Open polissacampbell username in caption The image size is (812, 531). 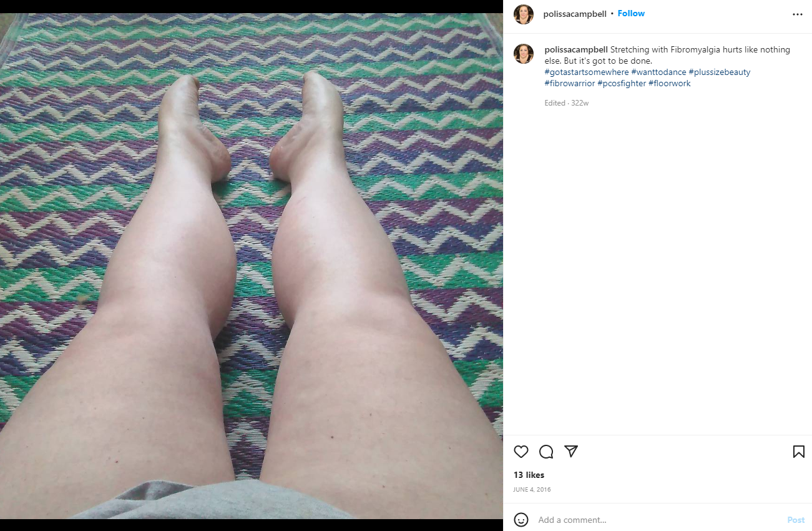click(576, 49)
